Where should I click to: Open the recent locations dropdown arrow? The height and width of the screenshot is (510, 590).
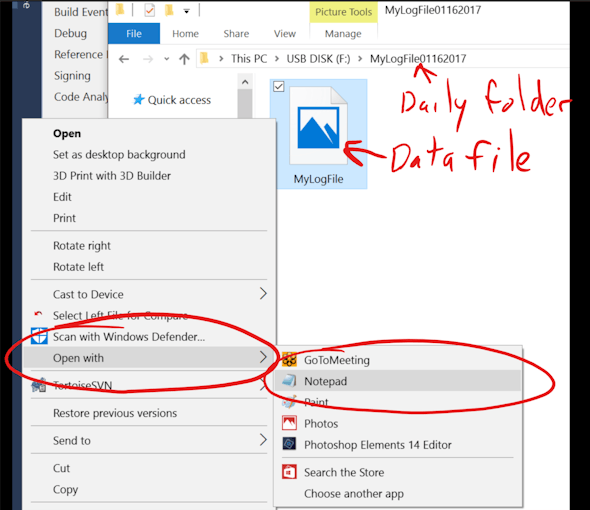[166, 59]
